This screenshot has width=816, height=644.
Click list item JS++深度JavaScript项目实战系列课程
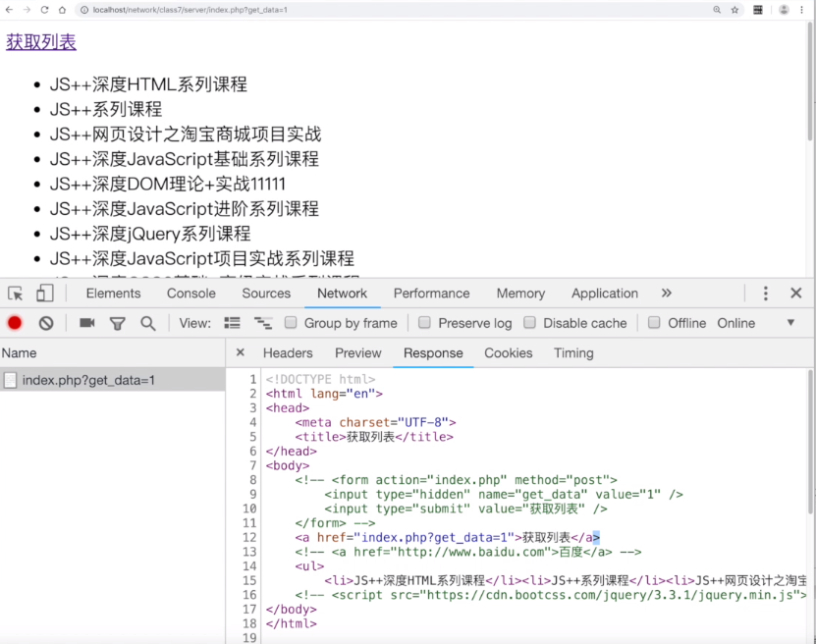point(202,258)
